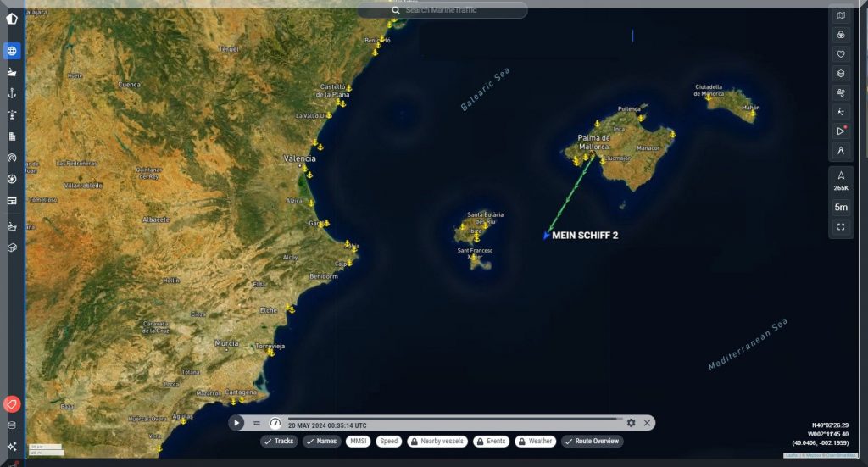Open map type selector on right toolbar
Viewport: 868px width, 467px height.
click(x=840, y=15)
